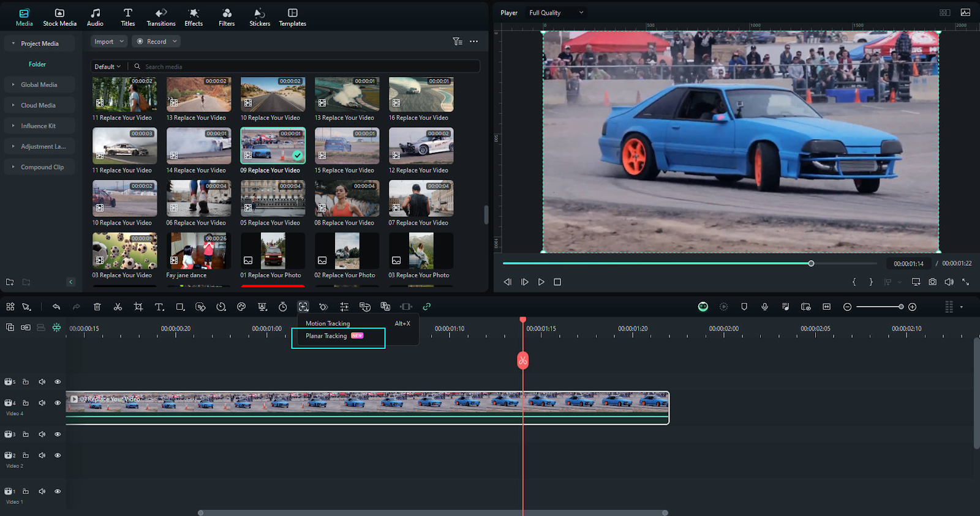Zoom out the timeline with the minus icon
This screenshot has width=980, height=516.
[x=848, y=307]
